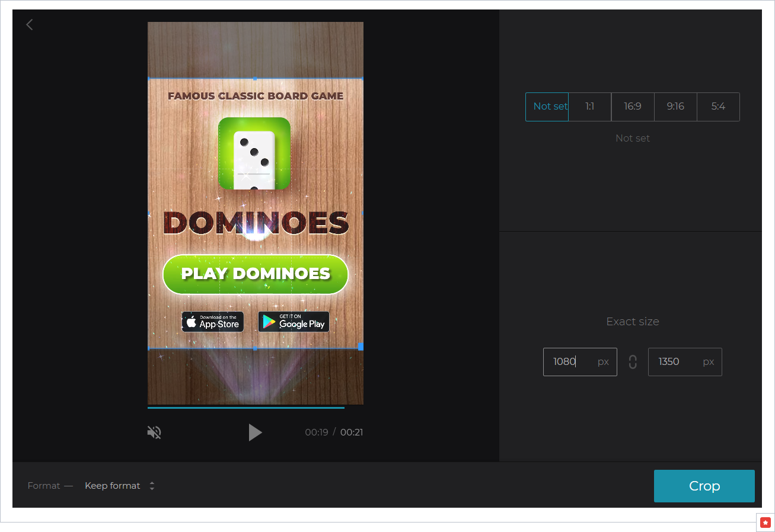Image resolution: width=775 pixels, height=532 pixels.
Task: Switch to the 9:16 aspect ratio
Action: (x=675, y=107)
